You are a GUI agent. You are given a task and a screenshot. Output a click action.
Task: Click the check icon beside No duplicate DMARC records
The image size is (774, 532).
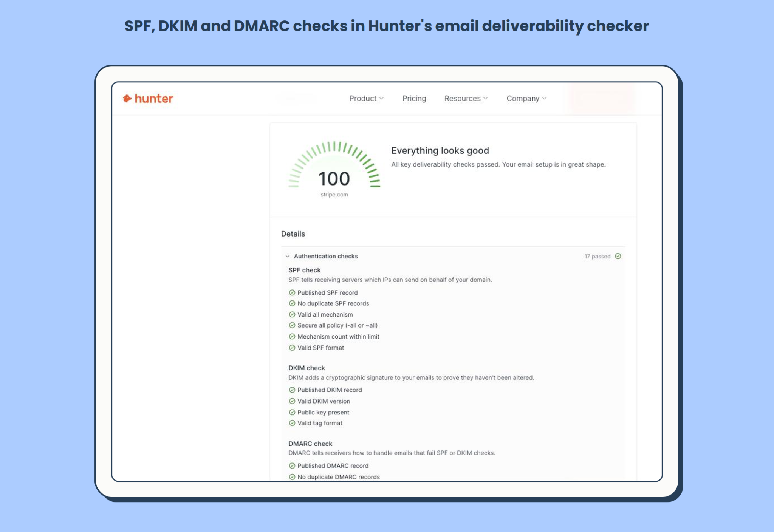point(292,477)
